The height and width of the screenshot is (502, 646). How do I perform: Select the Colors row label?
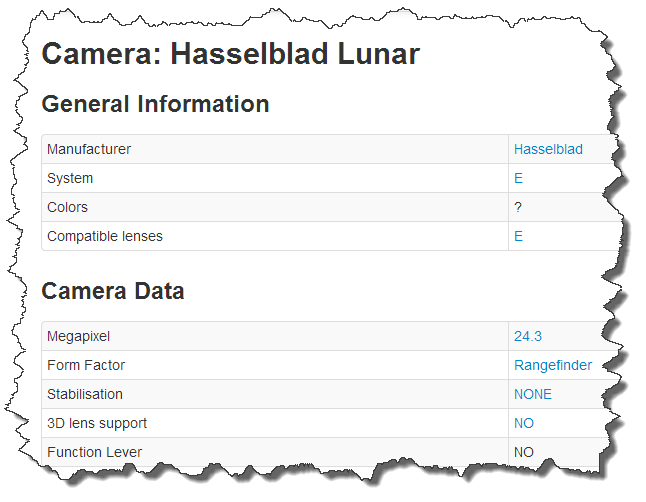tap(68, 207)
